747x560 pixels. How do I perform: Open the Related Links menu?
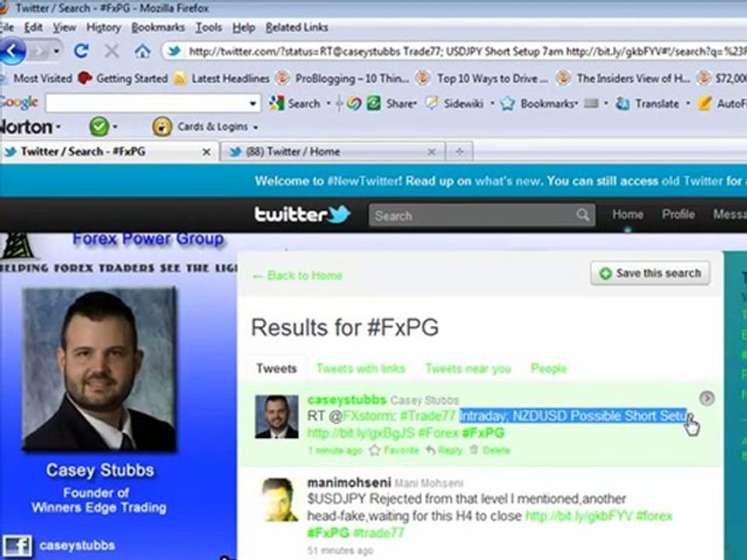point(296,28)
